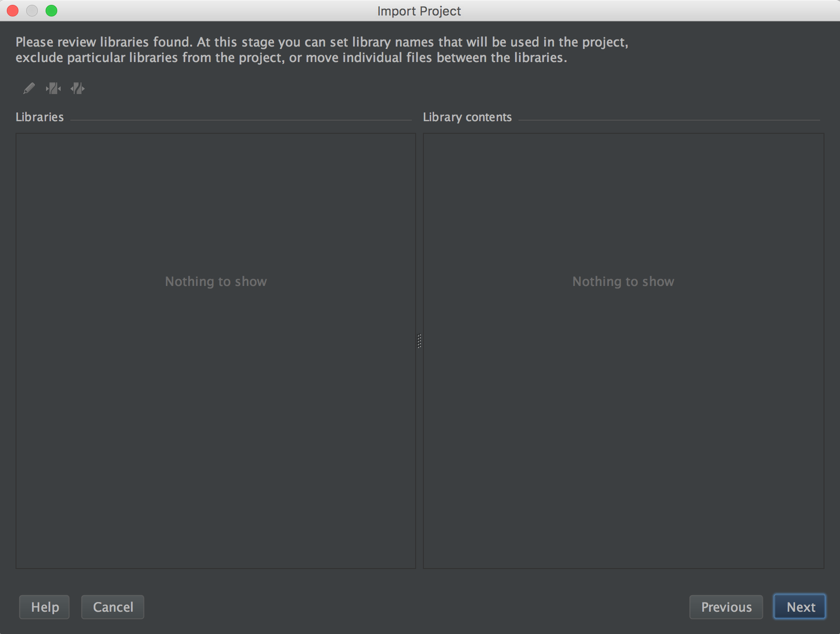840x634 pixels.
Task: Select the outward-arrows split icon
Action: pos(78,88)
